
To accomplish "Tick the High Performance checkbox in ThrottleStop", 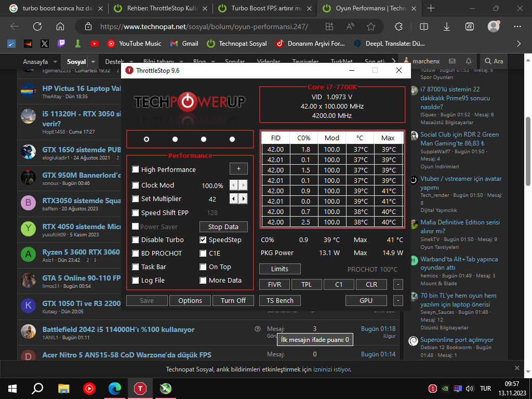I will coord(136,169).
